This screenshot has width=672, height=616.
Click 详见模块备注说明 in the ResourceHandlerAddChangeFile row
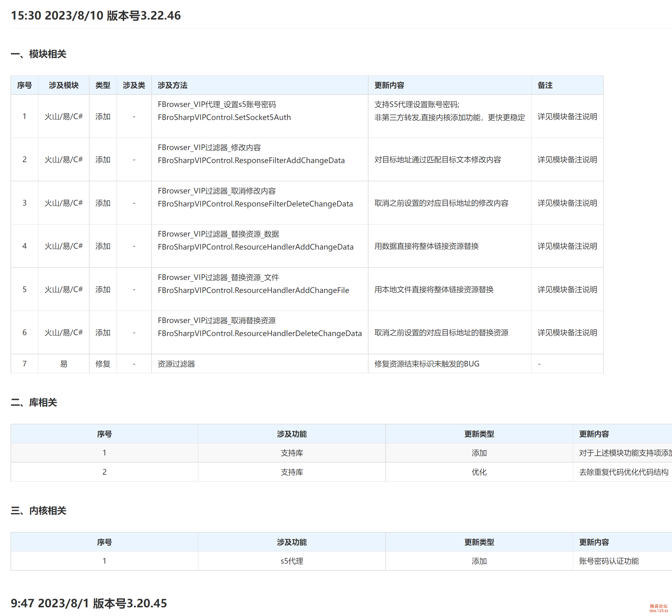pos(567,289)
